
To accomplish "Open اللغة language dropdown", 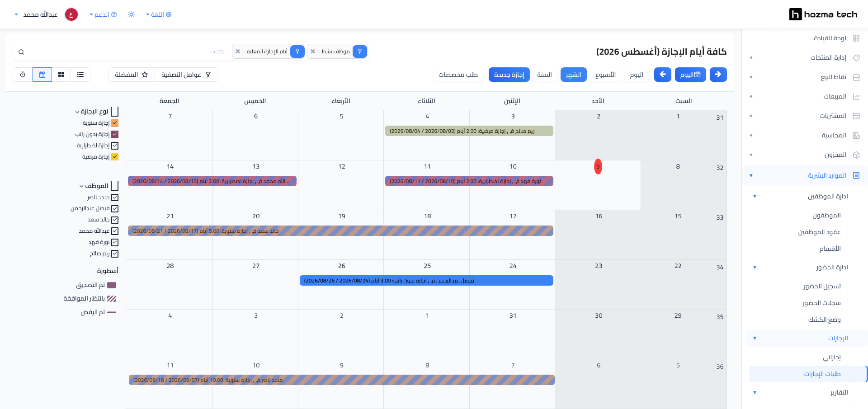I will tap(159, 14).
